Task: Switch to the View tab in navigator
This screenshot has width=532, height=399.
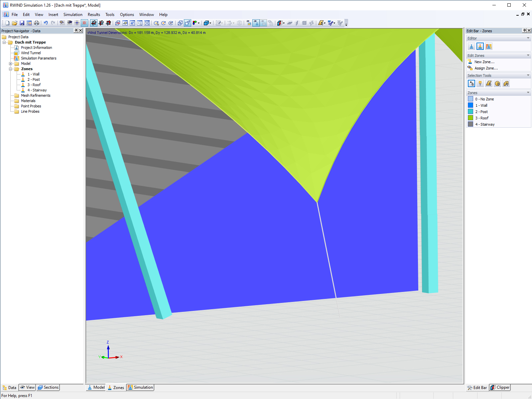Action: [27, 387]
